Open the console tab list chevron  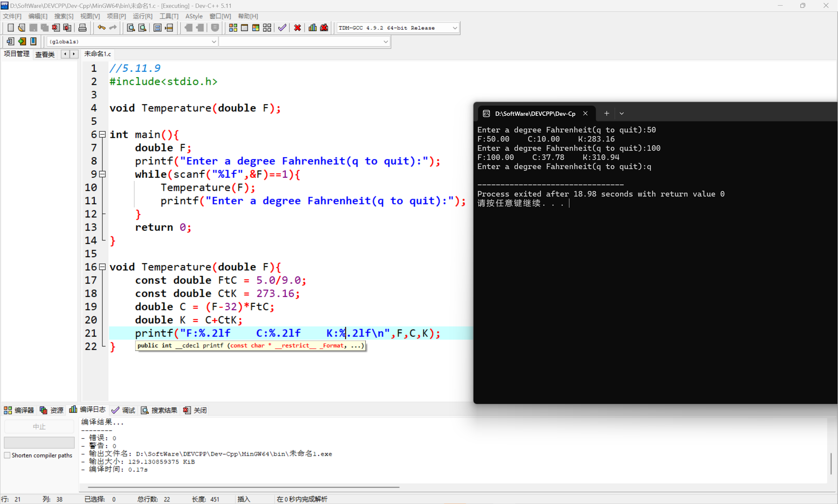tap(622, 113)
